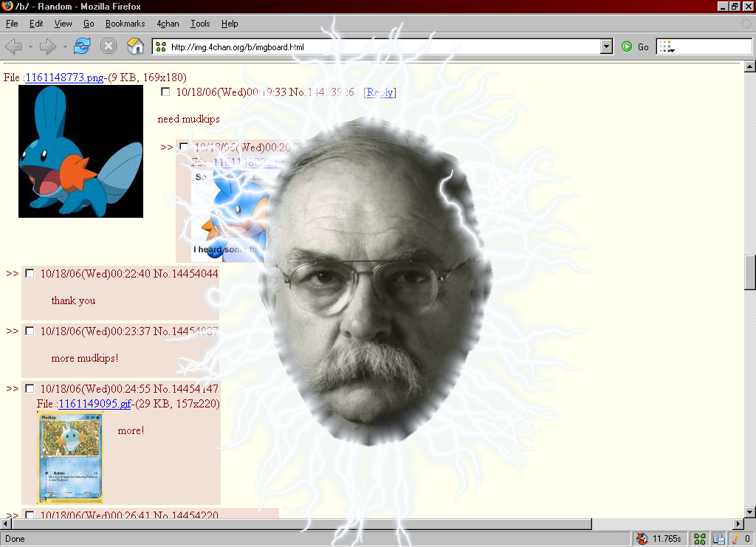Viewport: 756px width, 547px height.
Task: Click the scroll left arrow of horizontal scrollbar
Action: [5, 523]
